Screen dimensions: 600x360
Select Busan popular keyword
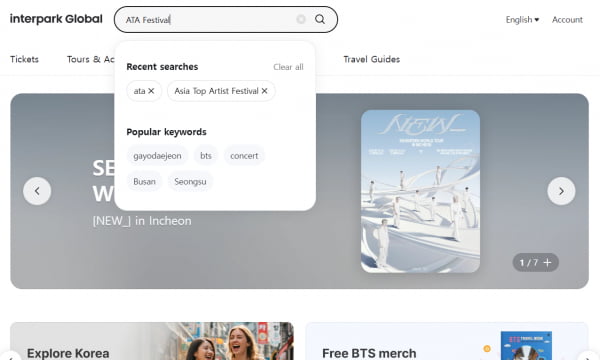pyautogui.click(x=144, y=181)
